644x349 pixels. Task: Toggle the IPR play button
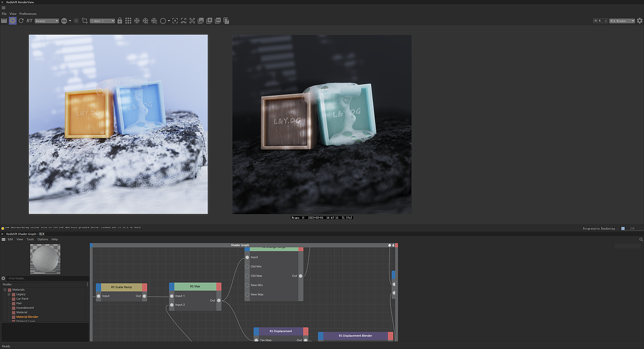(x=13, y=21)
